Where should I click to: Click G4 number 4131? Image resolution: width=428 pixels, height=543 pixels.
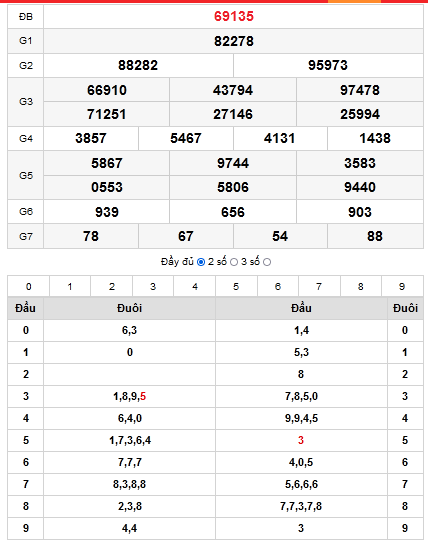279,139
